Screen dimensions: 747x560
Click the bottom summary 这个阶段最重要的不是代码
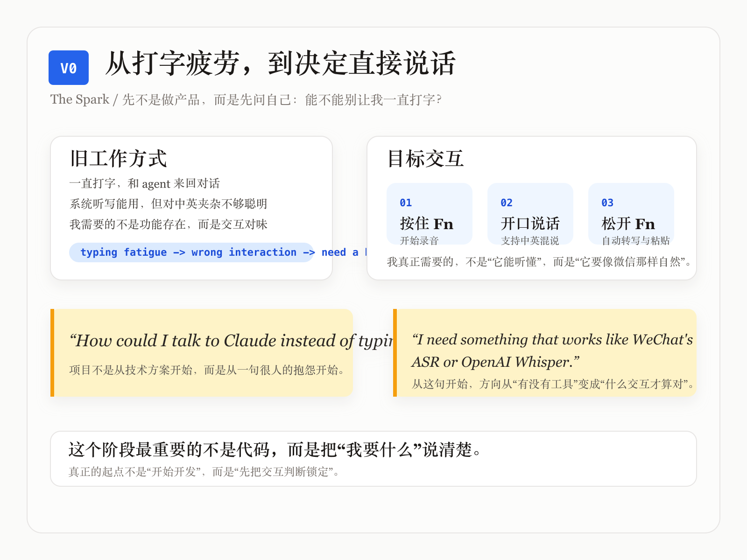click(x=275, y=450)
